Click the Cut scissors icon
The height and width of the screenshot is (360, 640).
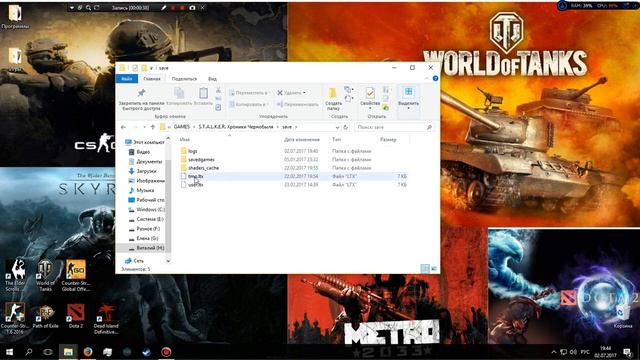click(x=218, y=90)
